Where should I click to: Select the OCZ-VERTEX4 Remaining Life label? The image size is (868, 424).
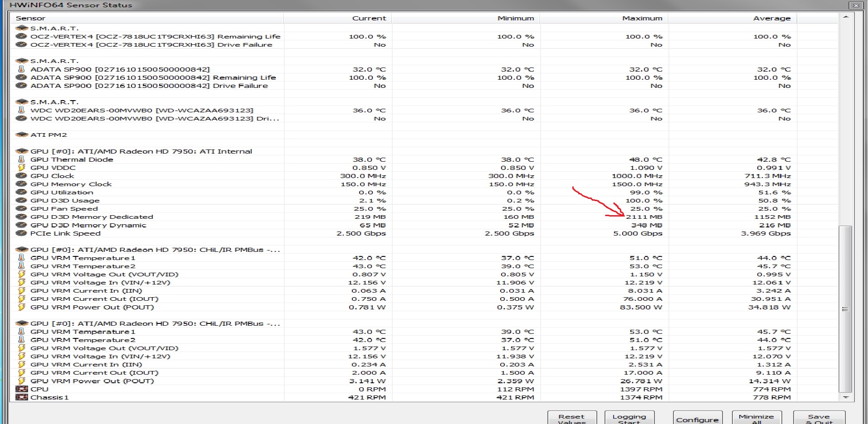[x=156, y=36]
